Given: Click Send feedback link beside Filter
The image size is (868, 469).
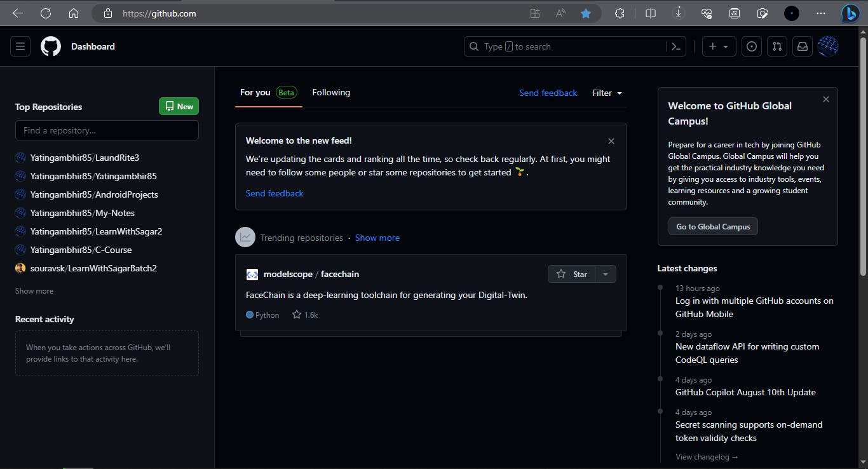Looking at the screenshot, I should click(x=548, y=93).
